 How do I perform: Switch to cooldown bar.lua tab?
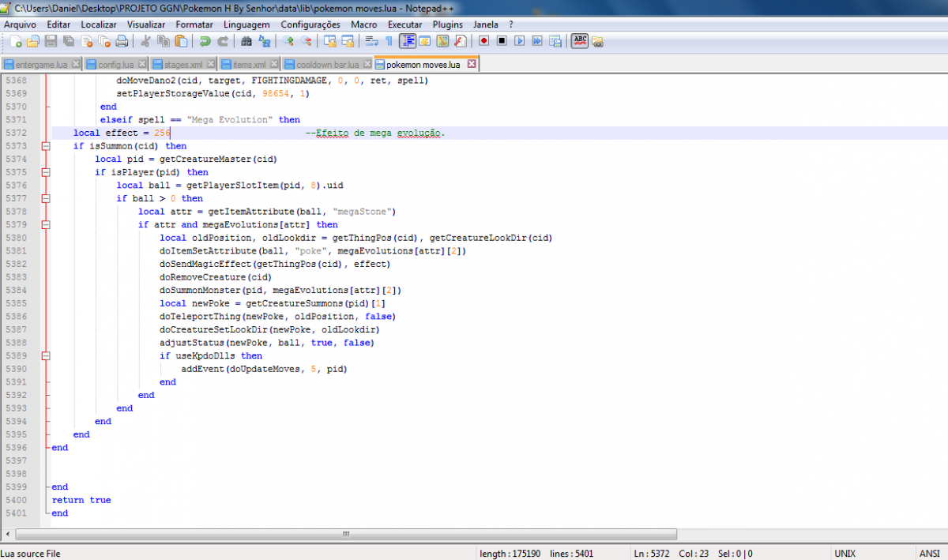tap(327, 64)
